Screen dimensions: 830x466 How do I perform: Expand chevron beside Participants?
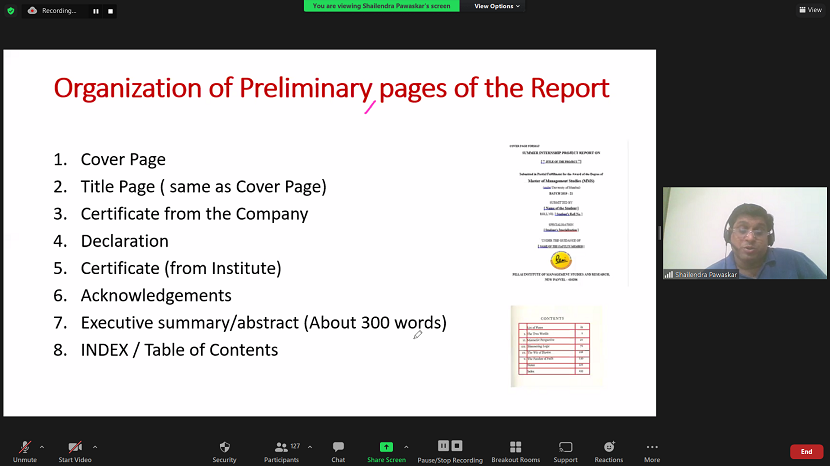coord(310,446)
